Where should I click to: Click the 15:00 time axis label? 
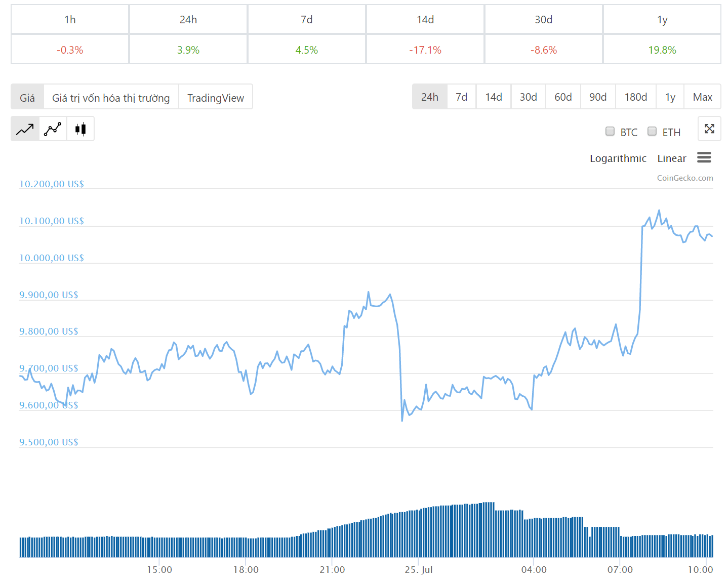coord(159,569)
